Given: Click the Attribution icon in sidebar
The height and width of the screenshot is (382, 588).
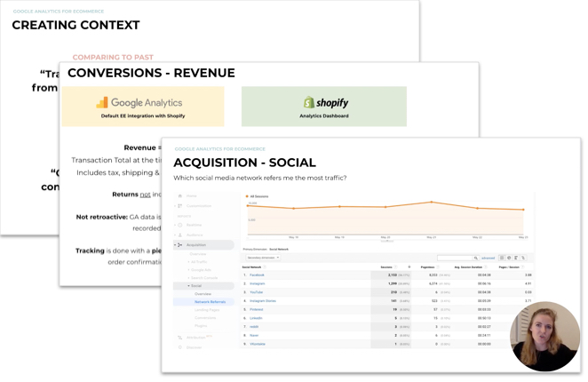Looking at the screenshot, I should tap(180, 338).
